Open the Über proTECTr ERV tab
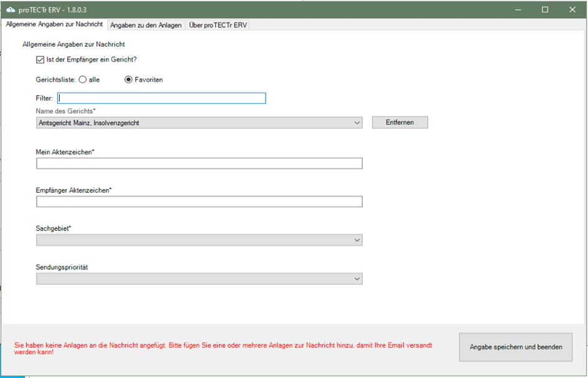Image resolution: width=588 pixels, height=378 pixels. pos(218,25)
